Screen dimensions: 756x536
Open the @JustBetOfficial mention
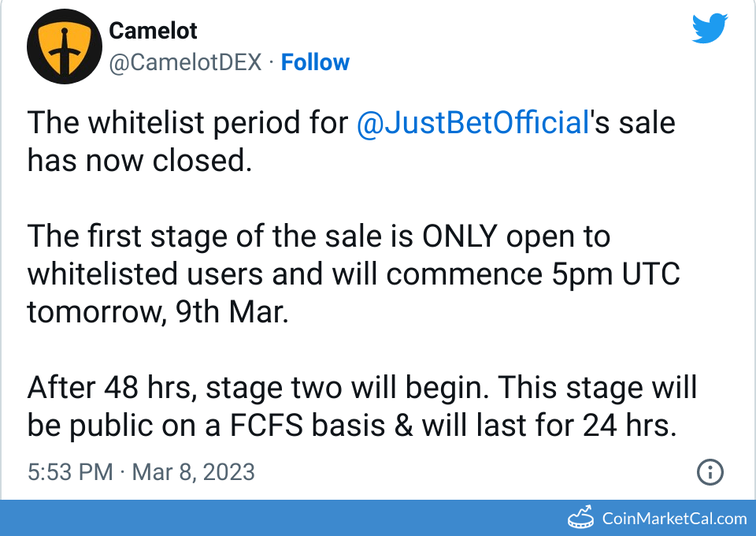coord(472,124)
